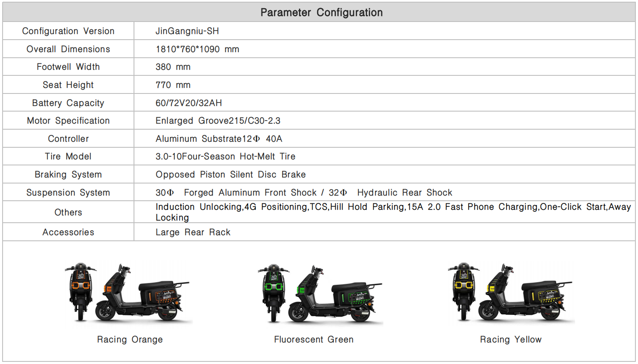Click the 'Suspension System' label

click(68, 193)
